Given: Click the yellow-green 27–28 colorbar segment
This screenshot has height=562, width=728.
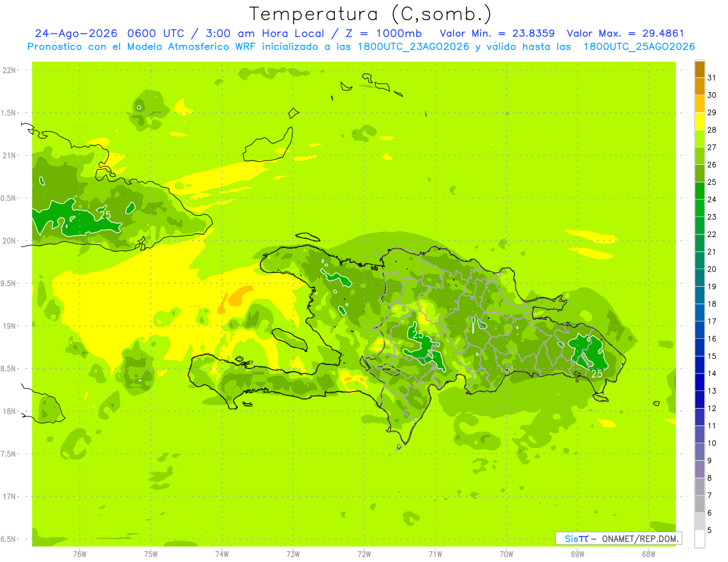Looking at the screenshot, I should tap(699, 139).
